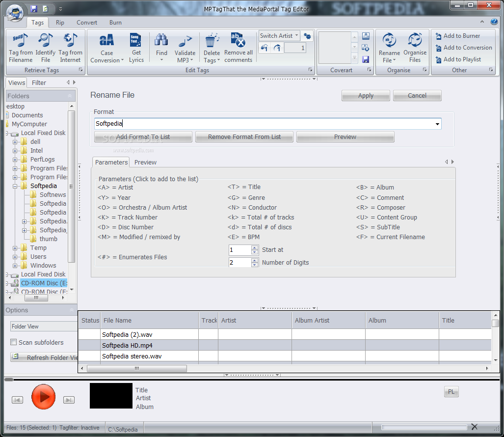Click Add to Conversion
504x437 pixels.
point(463,48)
